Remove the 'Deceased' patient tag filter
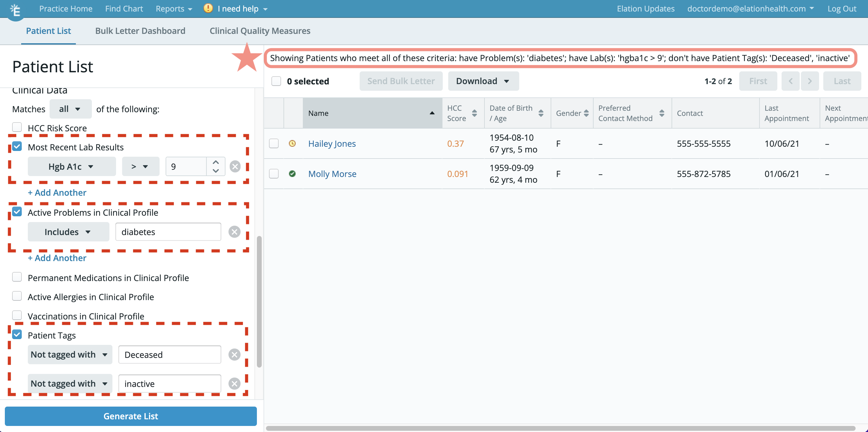 coord(235,355)
